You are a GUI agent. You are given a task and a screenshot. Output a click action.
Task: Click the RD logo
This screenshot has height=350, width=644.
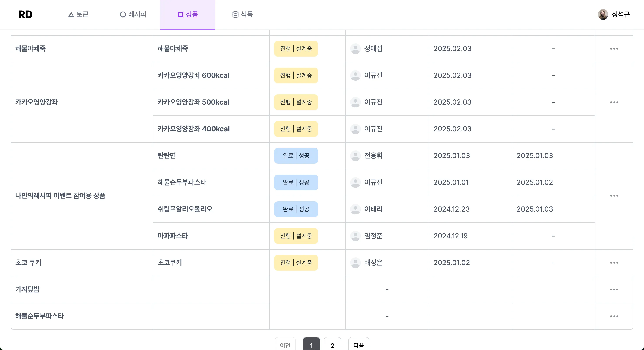25,14
